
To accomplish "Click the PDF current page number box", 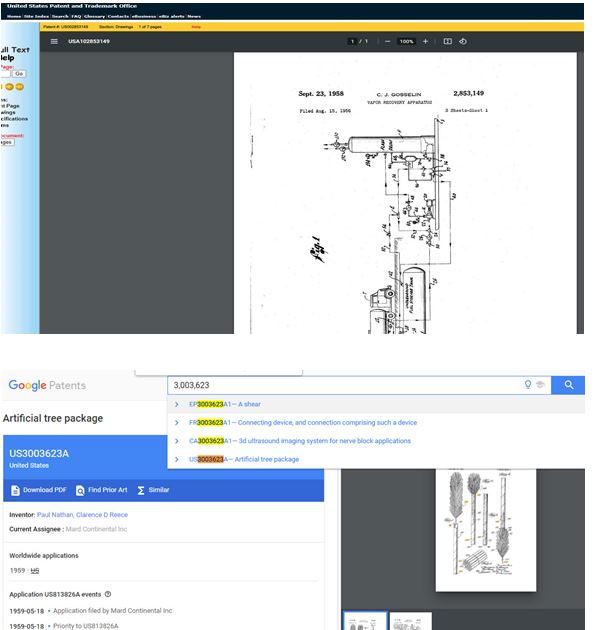I will click(x=352, y=41).
